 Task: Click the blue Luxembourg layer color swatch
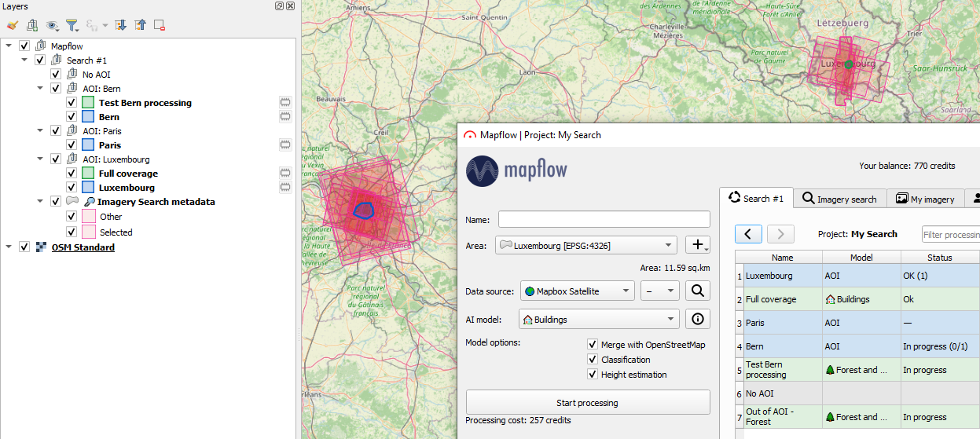click(88, 188)
